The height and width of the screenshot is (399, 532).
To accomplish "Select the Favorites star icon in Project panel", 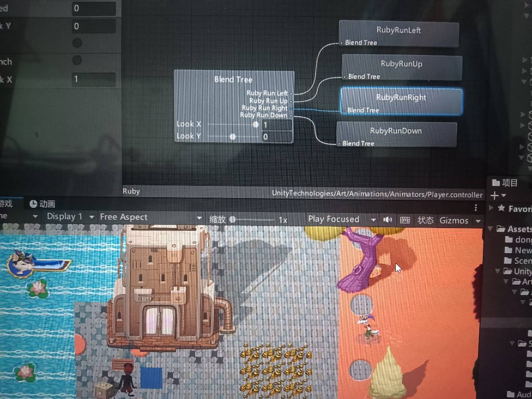I will 501,208.
